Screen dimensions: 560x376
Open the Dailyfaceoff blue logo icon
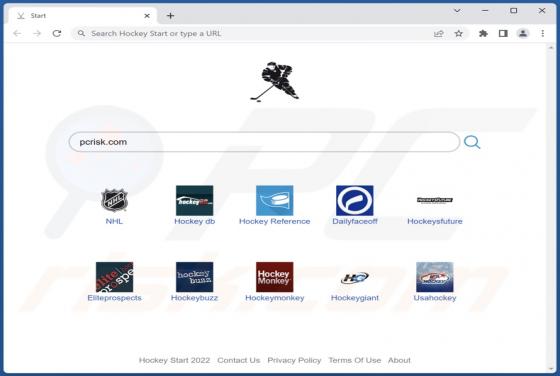(x=355, y=200)
